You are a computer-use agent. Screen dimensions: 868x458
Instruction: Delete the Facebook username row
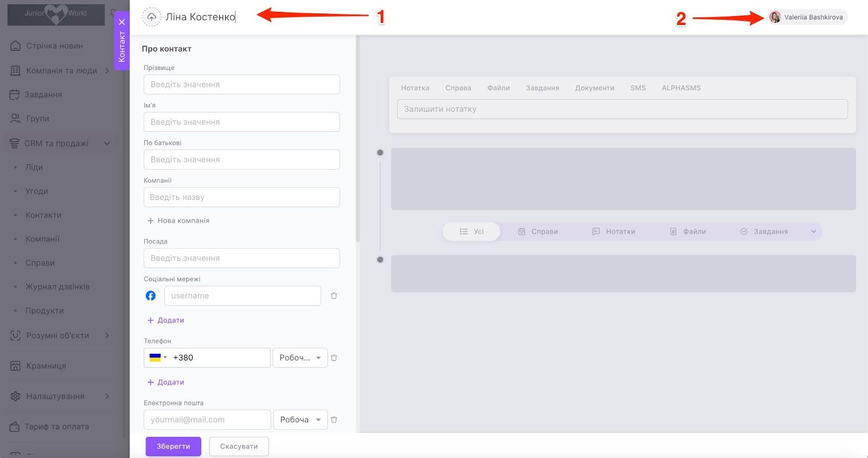click(x=334, y=296)
